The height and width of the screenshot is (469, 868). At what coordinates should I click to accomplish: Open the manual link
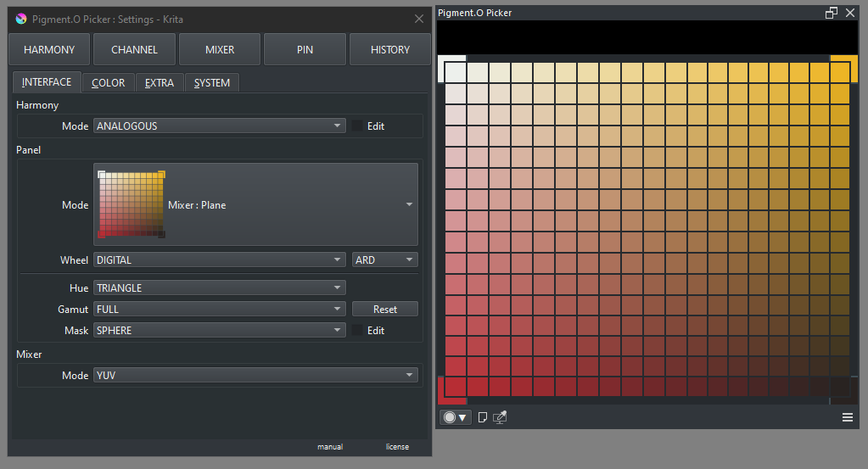coord(330,447)
